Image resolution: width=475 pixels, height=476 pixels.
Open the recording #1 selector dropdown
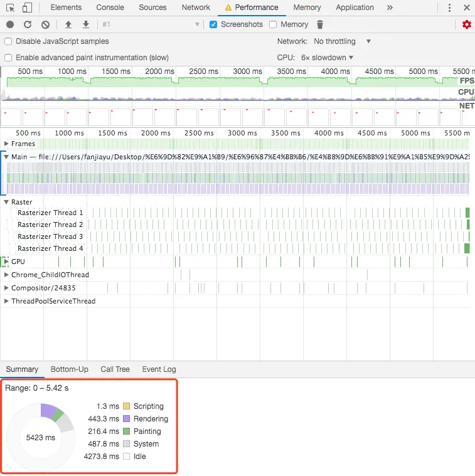(151, 24)
